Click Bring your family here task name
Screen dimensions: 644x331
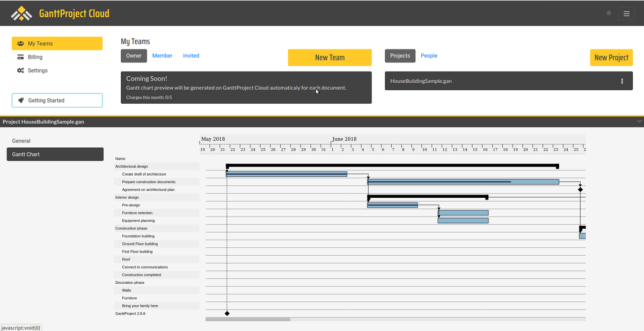click(140, 306)
